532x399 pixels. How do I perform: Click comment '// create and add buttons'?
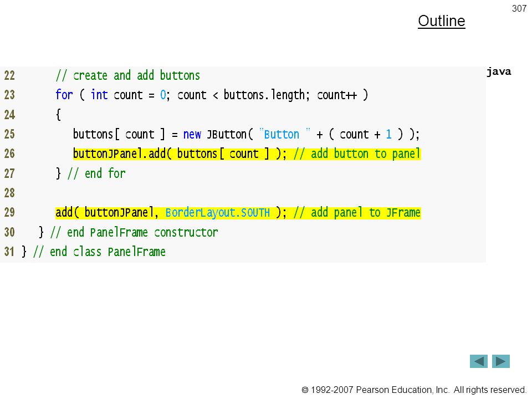point(128,75)
